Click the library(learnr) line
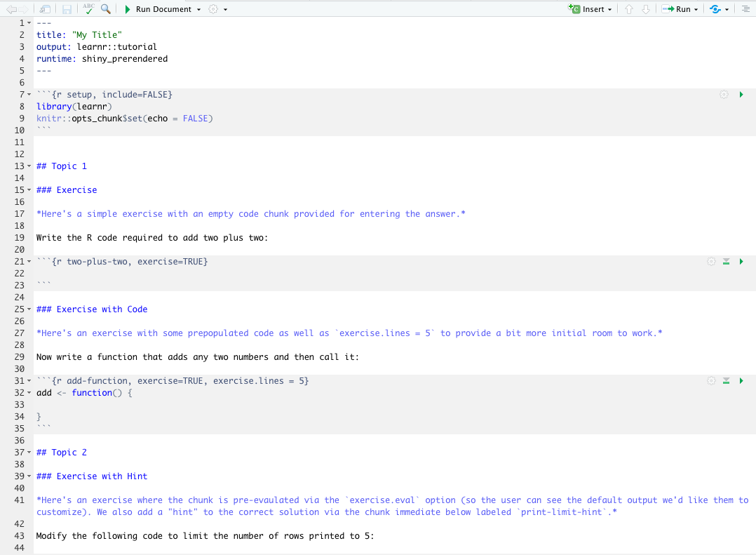The image size is (756, 555). point(74,107)
